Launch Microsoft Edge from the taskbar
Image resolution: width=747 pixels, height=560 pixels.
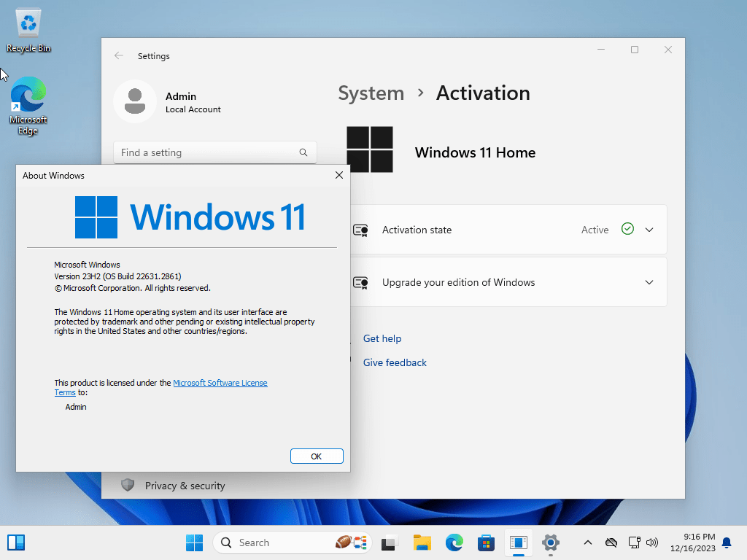click(454, 542)
